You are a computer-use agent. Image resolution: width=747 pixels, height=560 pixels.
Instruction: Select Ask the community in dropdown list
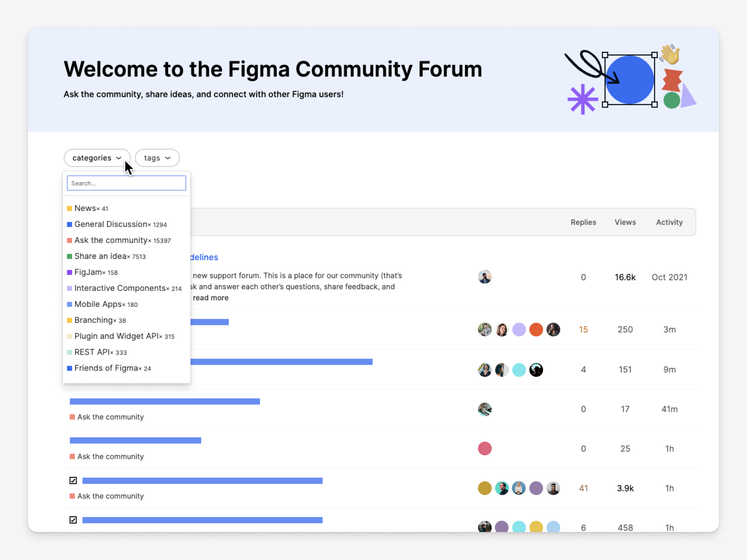tap(119, 240)
